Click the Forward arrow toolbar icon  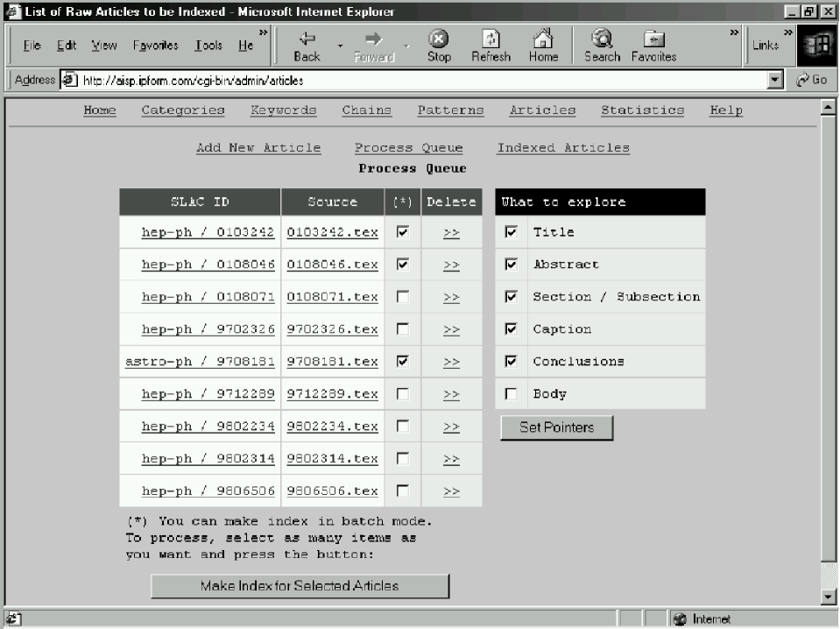(373, 39)
